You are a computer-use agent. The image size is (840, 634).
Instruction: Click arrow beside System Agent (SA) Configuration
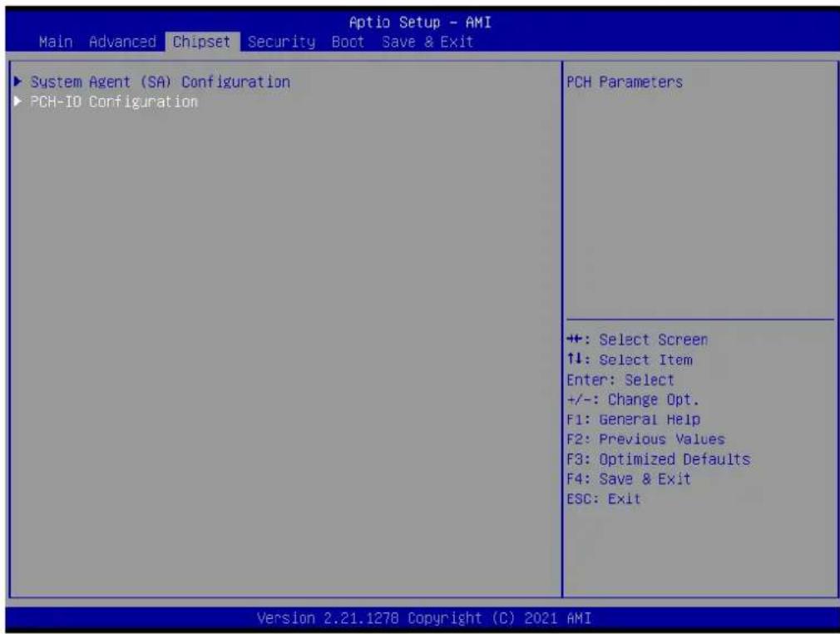click(18, 82)
